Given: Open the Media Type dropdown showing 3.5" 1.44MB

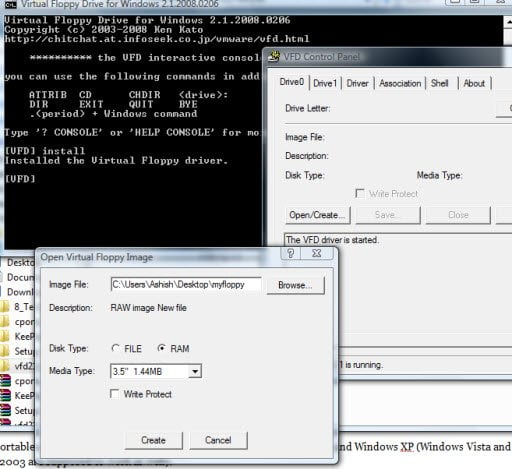Looking at the screenshot, I should pyautogui.click(x=195, y=371).
